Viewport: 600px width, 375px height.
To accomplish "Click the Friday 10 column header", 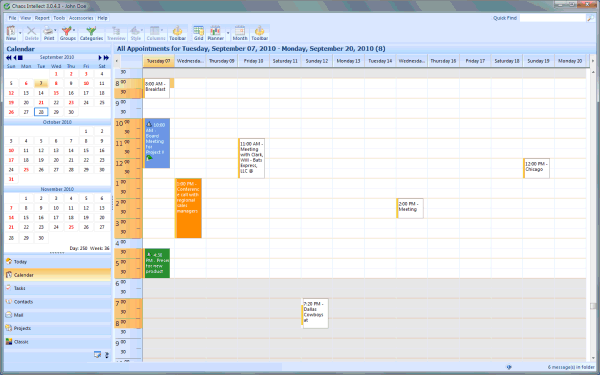I will [x=253, y=61].
